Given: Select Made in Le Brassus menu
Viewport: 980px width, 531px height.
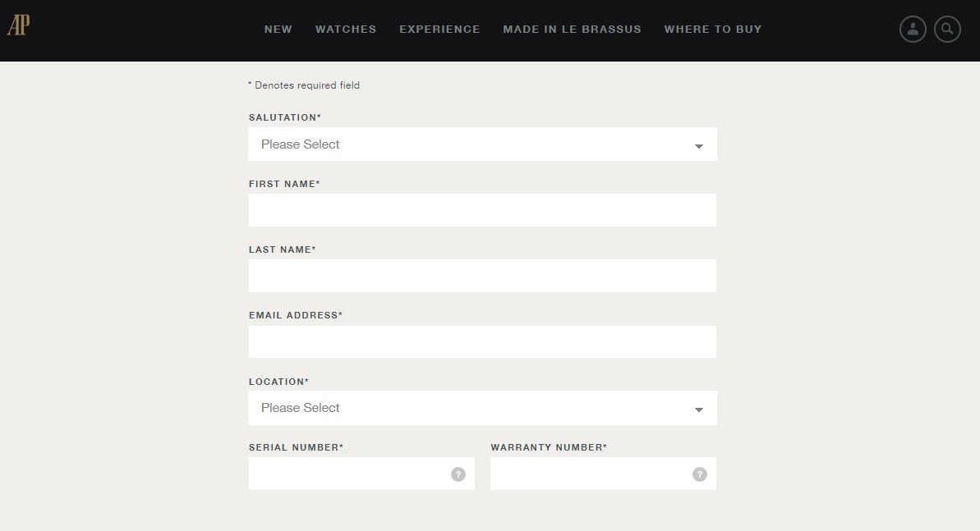Looking at the screenshot, I should click(x=572, y=30).
